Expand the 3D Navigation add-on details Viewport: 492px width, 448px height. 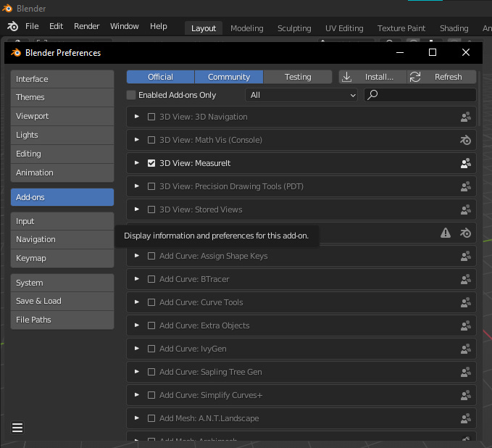point(136,117)
